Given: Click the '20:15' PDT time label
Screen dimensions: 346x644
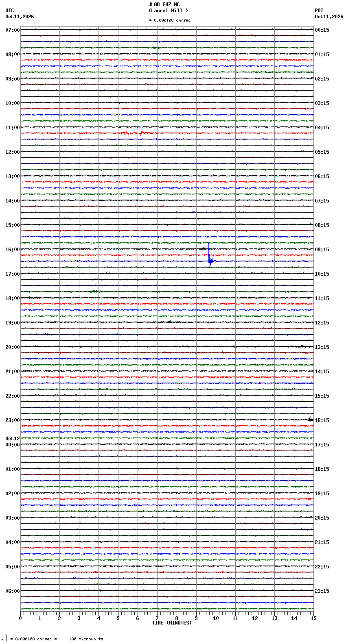Looking at the screenshot, I should point(322,518).
